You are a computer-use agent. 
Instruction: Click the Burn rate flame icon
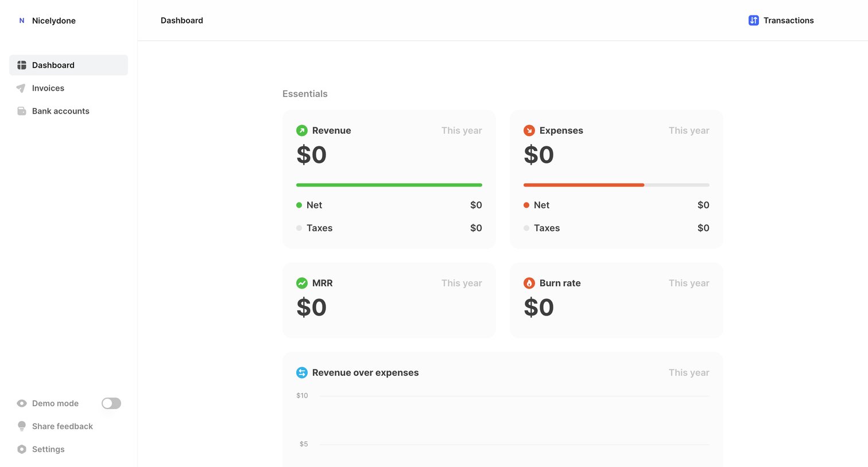click(x=529, y=283)
